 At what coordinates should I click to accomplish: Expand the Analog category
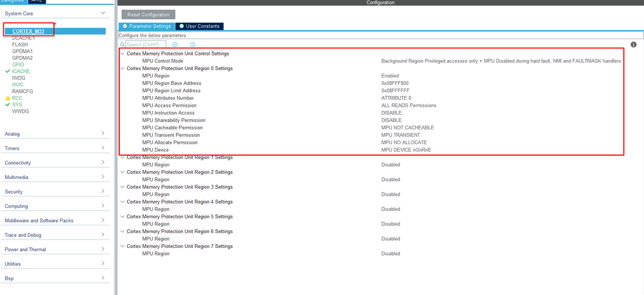[103, 134]
